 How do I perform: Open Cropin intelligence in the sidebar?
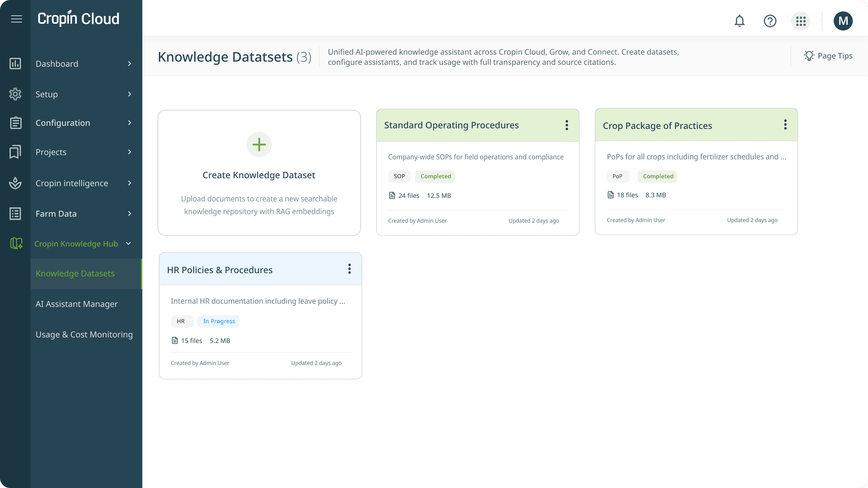point(71,183)
